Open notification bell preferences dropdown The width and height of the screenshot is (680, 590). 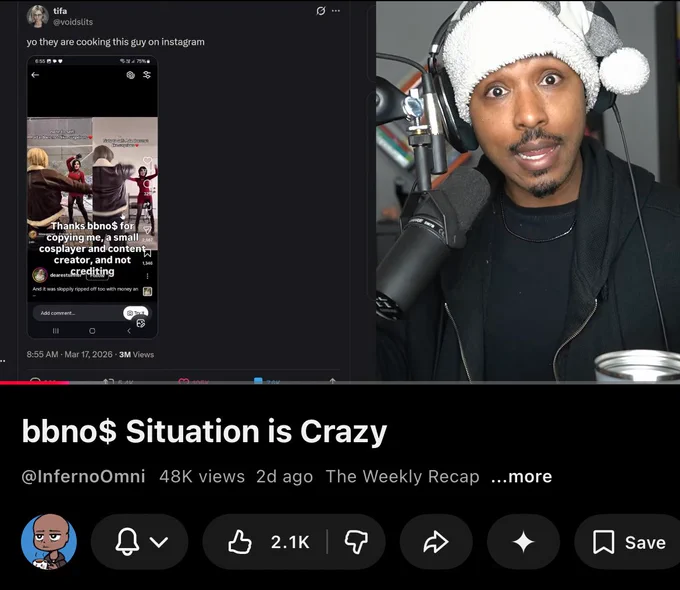(140, 542)
